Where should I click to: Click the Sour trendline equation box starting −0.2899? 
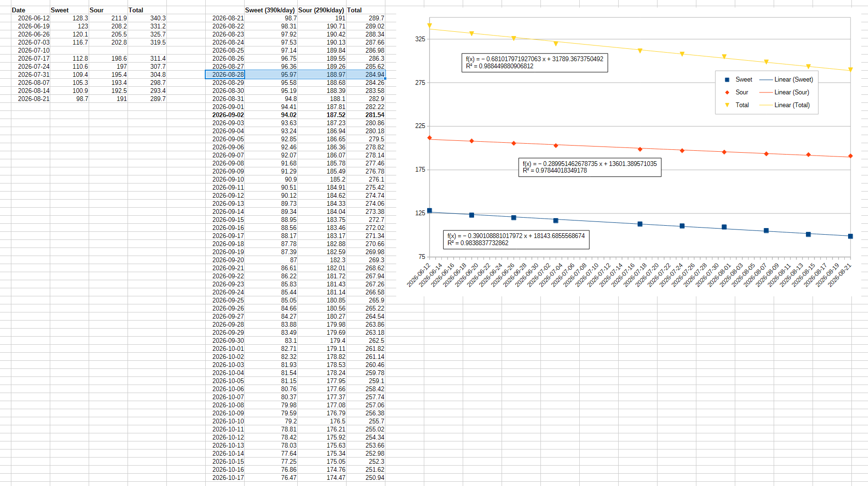[590, 167]
